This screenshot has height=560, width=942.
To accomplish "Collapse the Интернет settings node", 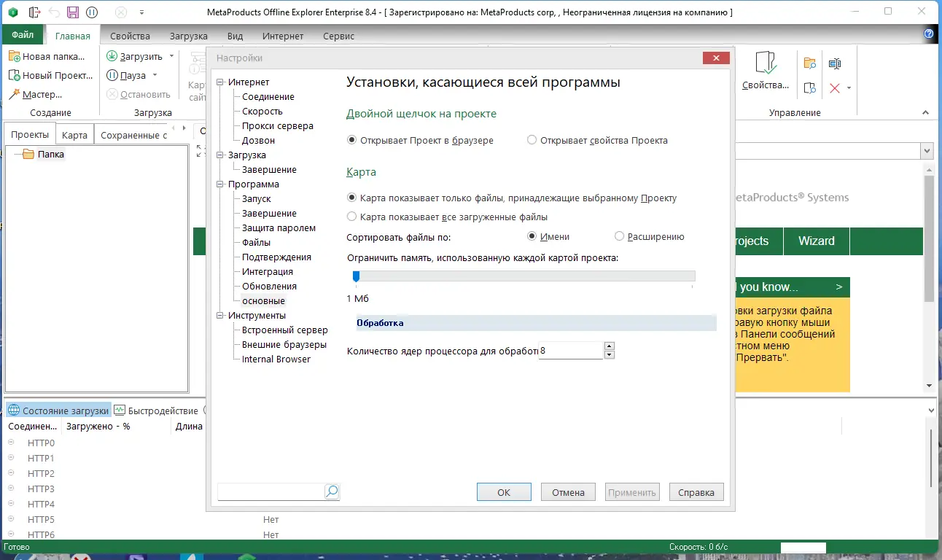I will pyautogui.click(x=221, y=82).
